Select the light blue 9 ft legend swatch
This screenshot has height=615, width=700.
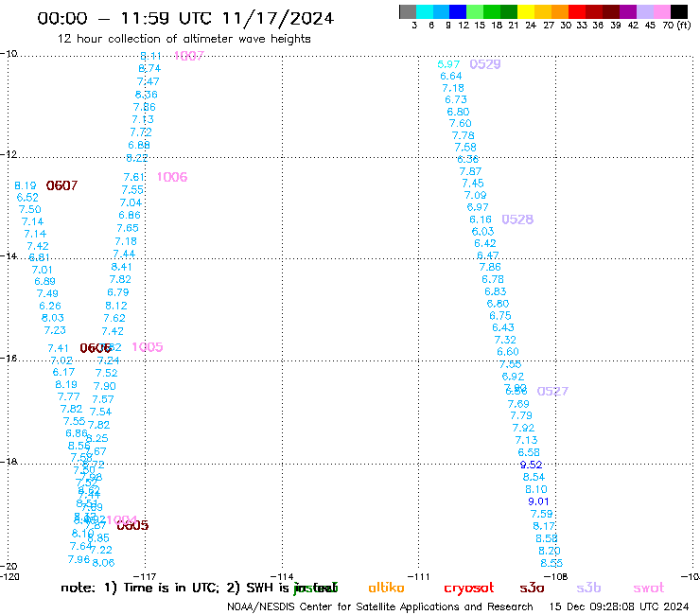click(x=442, y=11)
